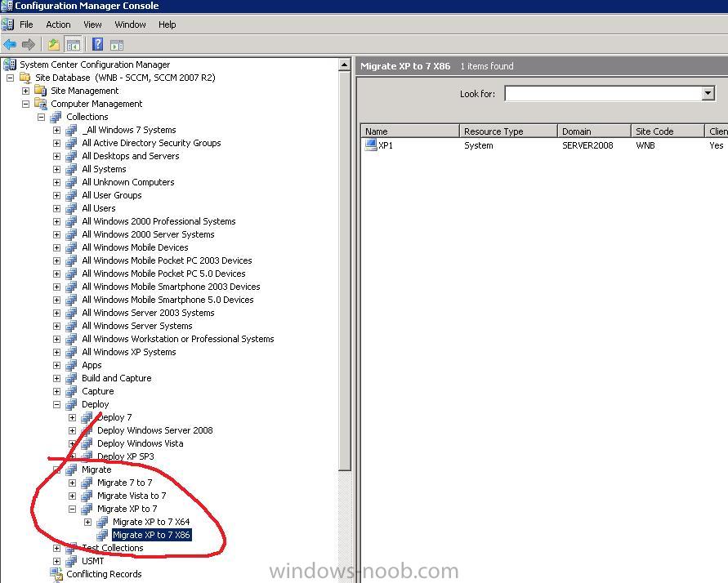Select All Unknown Computers collection
The height and width of the screenshot is (583, 728).
[128, 182]
